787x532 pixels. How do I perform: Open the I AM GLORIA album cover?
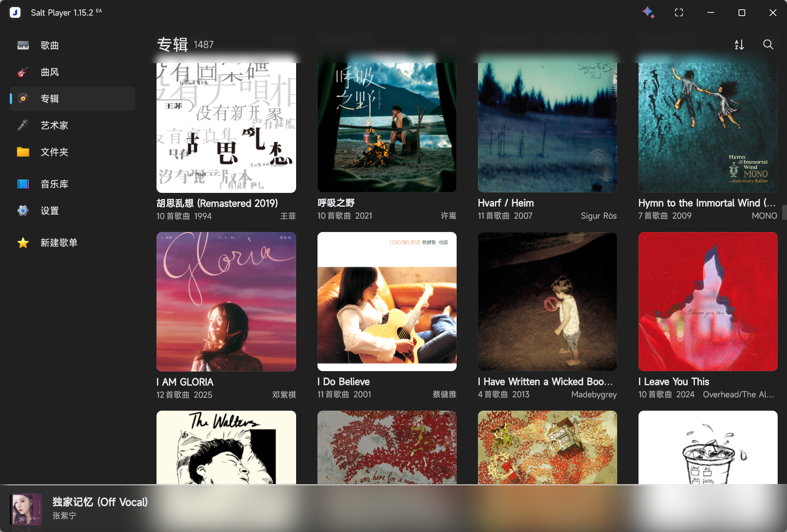point(226,301)
